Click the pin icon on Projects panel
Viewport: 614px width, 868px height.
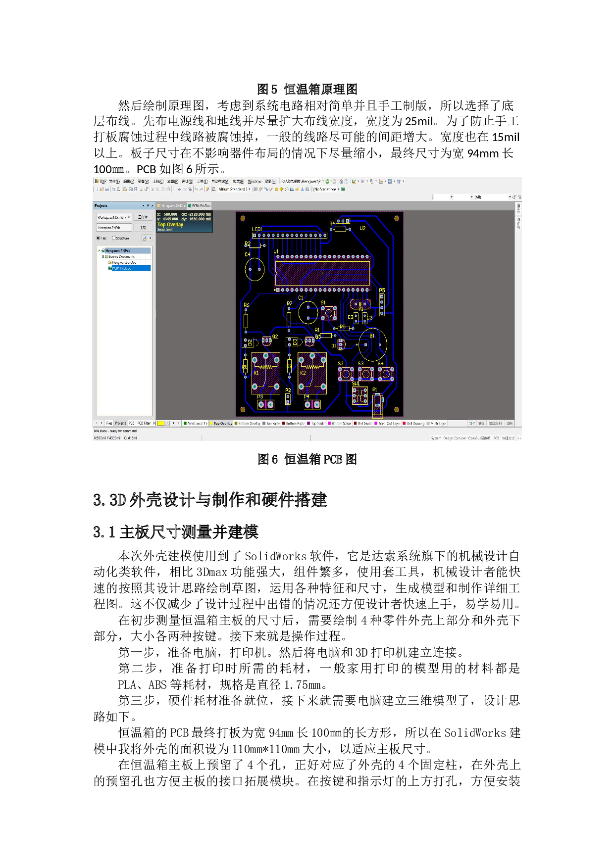point(148,205)
